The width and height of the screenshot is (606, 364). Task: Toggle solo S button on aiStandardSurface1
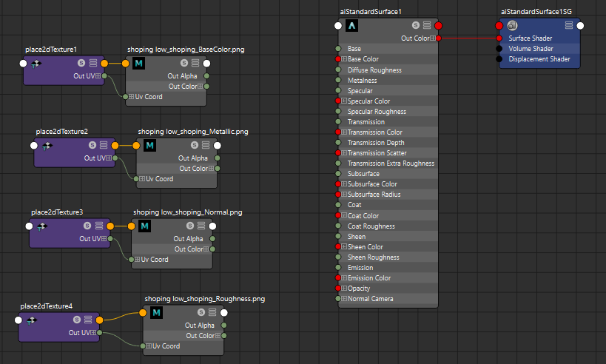(x=415, y=25)
